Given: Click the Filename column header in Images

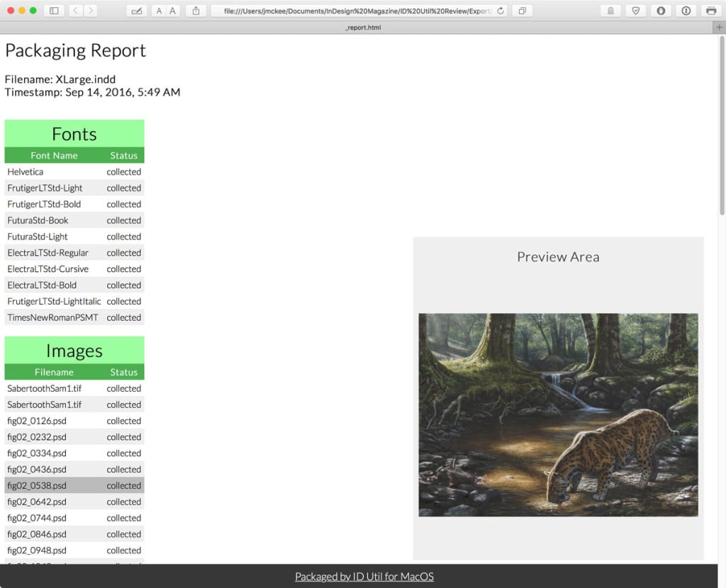Looking at the screenshot, I should coord(54,372).
